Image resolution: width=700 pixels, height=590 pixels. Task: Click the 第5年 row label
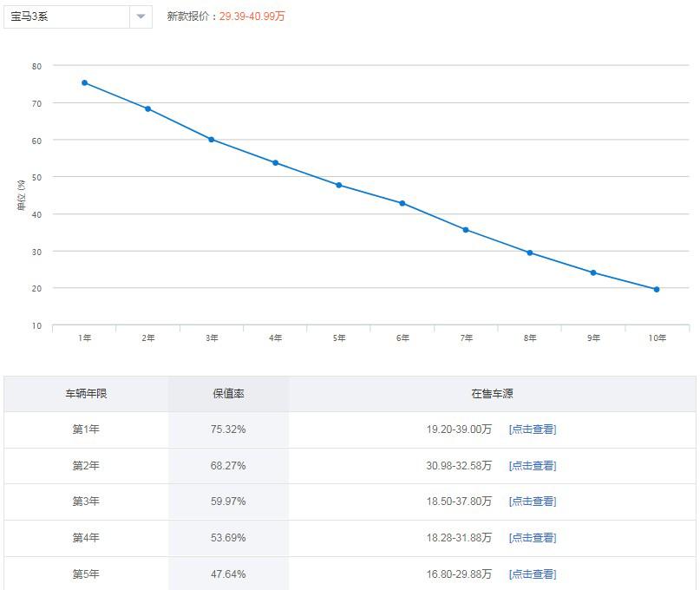86,574
